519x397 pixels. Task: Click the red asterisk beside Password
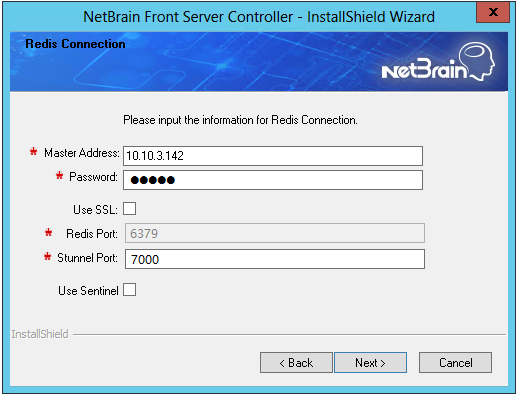59,175
